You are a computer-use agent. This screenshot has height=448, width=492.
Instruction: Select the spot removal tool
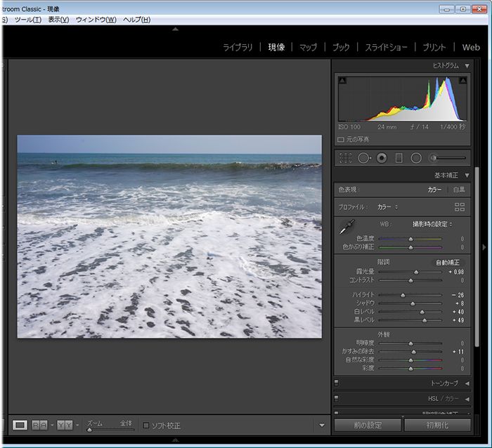[x=364, y=158]
